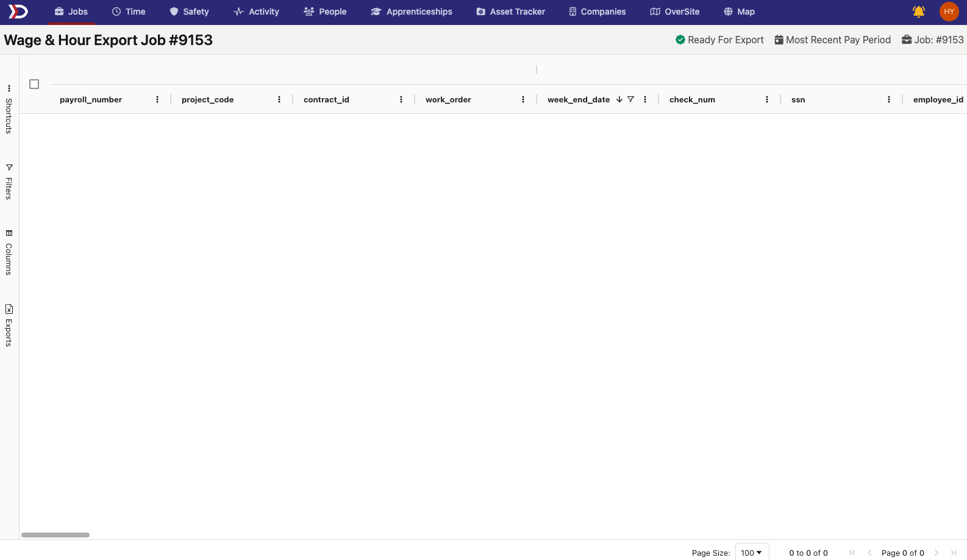
Task: Click the Job: #9153 link
Action: (x=933, y=40)
